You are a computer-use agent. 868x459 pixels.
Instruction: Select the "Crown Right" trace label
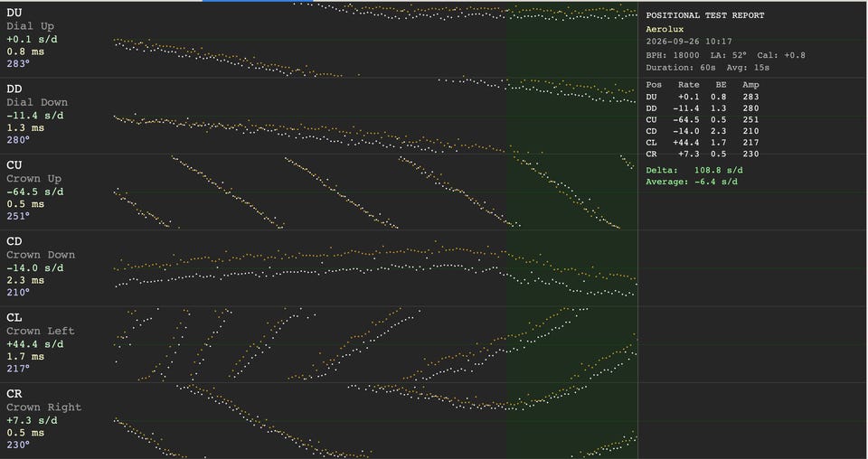pyautogui.click(x=43, y=407)
